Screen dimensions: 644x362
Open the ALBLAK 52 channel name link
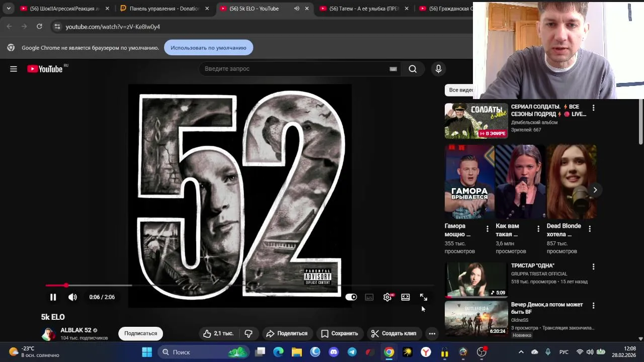coord(76,330)
